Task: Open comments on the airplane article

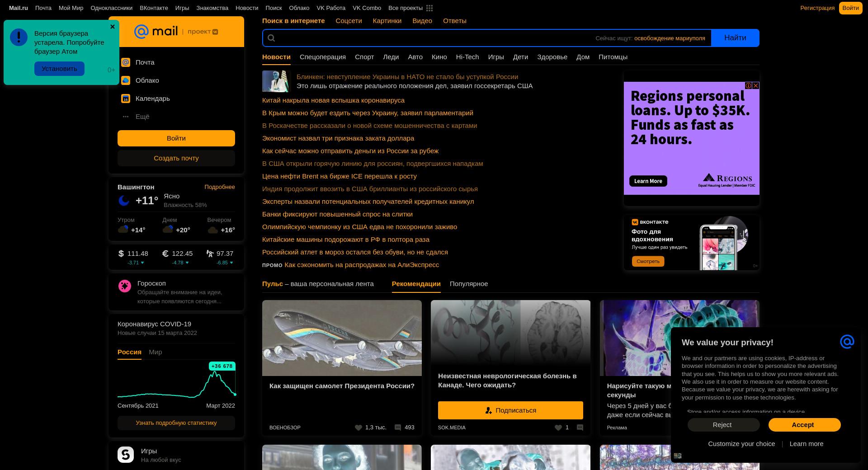Action: [398, 428]
